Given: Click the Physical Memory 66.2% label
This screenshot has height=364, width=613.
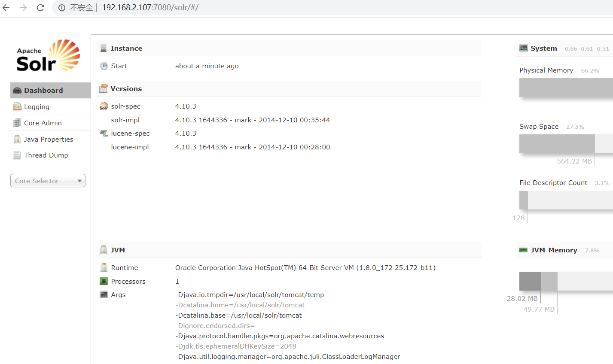Looking at the screenshot, I should pyautogui.click(x=590, y=71).
